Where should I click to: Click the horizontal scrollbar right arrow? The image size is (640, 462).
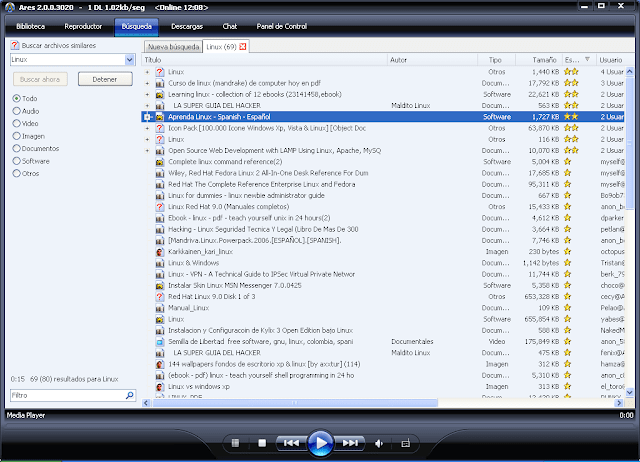[619, 403]
